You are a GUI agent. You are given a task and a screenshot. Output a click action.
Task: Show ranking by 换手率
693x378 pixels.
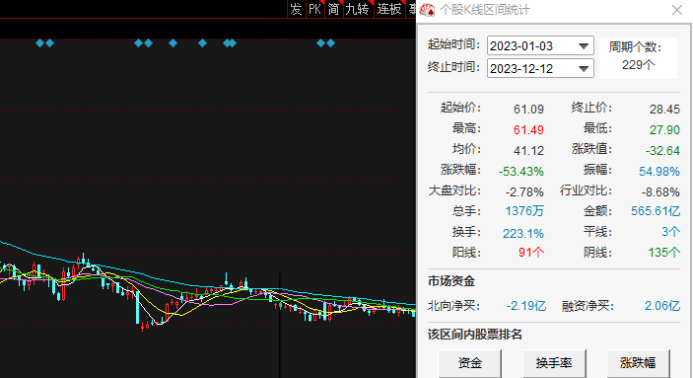click(x=554, y=363)
